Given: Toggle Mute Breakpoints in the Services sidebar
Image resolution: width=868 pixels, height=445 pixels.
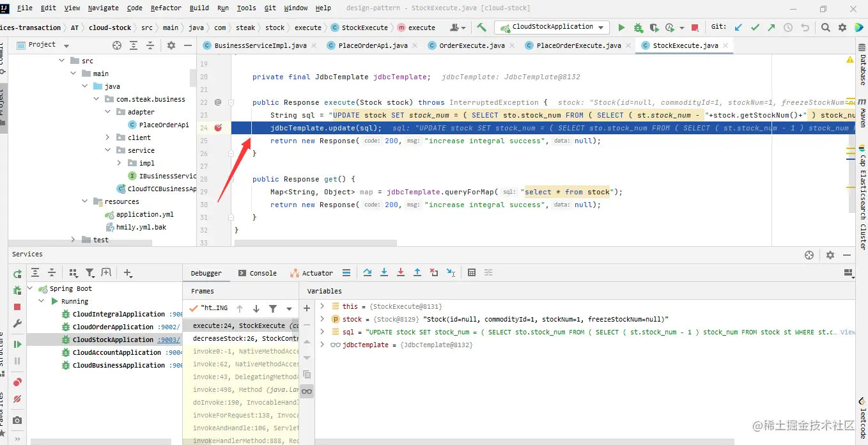Looking at the screenshot, I should 17,399.
